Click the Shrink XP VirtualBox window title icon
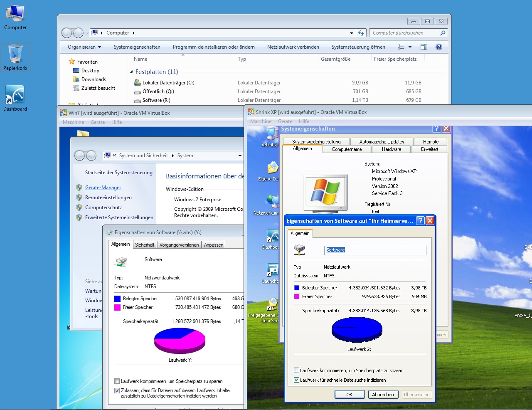 point(251,112)
